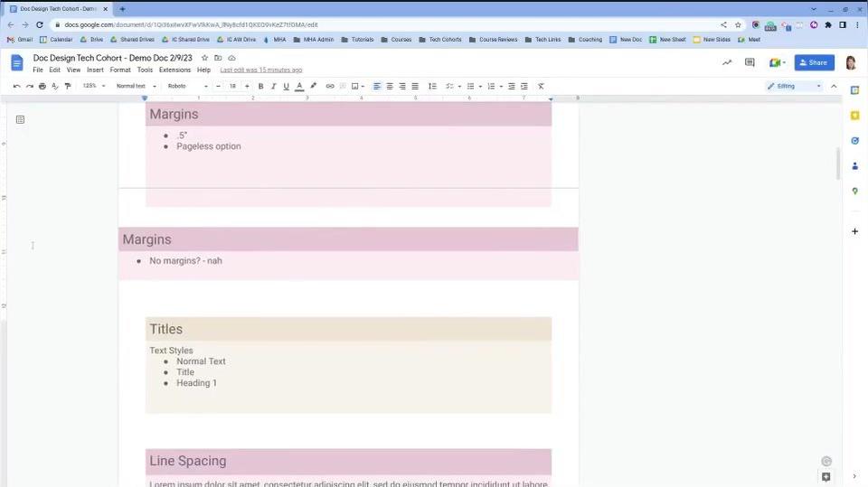Open the Format menu
This screenshot has height=487, width=868.
pos(120,70)
